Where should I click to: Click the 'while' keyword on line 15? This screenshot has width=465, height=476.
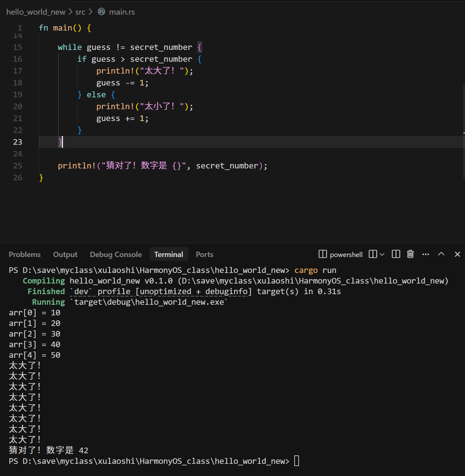pos(70,47)
